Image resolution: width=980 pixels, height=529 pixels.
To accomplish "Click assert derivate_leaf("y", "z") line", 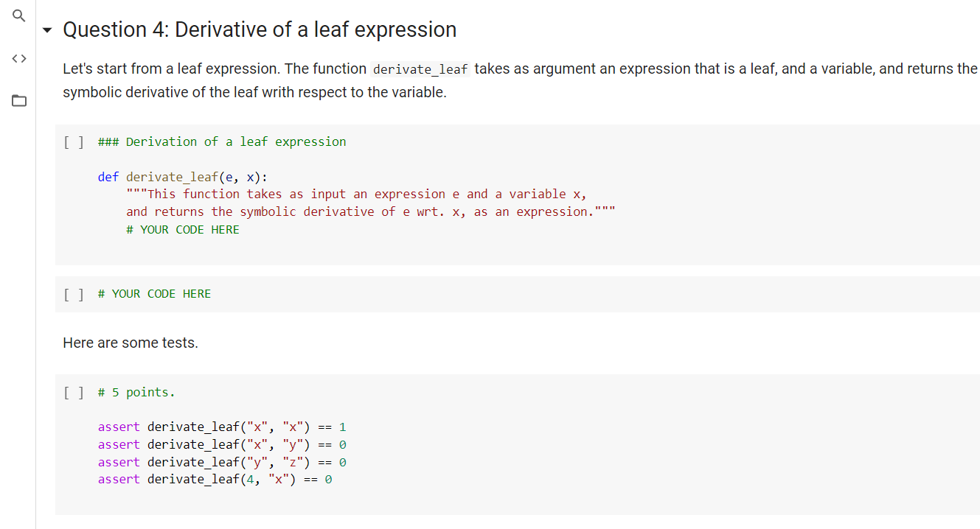I will tap(222, 463).
